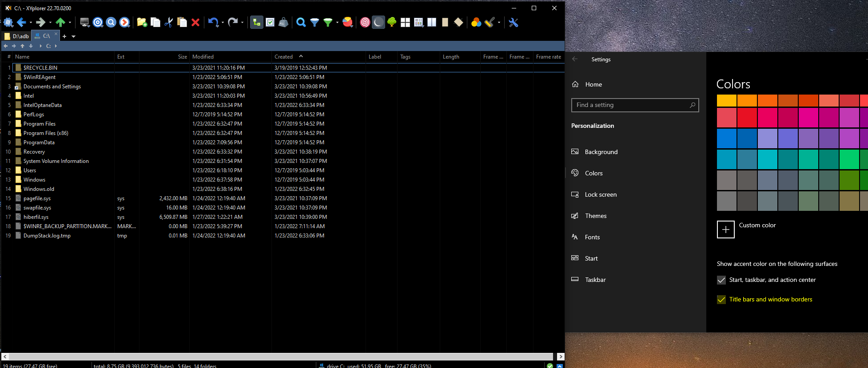This screenshot has width=868, height=368.
Task: Open the Up button dropdown arrow
Action: coord(70,23)
